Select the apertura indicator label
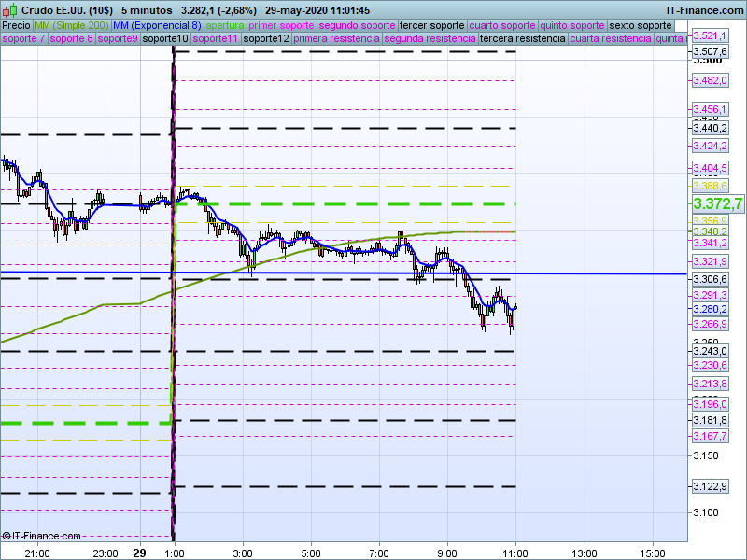This screenshot has width=747, height=560. (225, 26)
